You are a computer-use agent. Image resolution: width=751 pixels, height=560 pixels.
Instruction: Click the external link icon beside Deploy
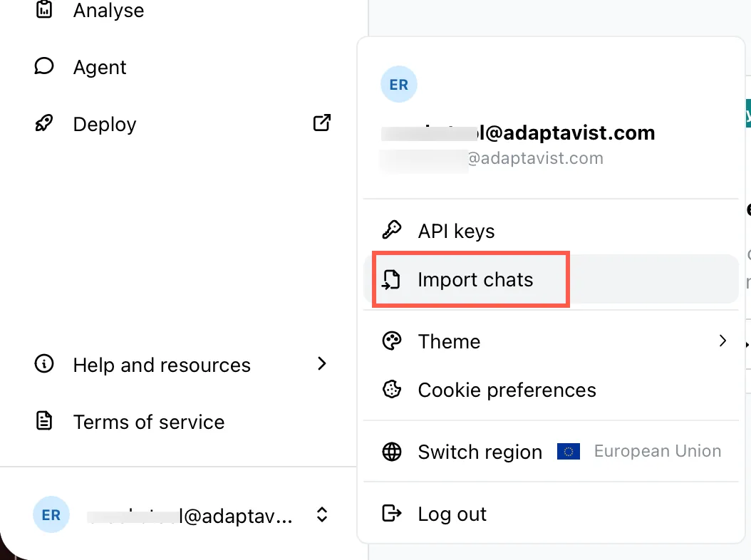[x=322, y=123]
